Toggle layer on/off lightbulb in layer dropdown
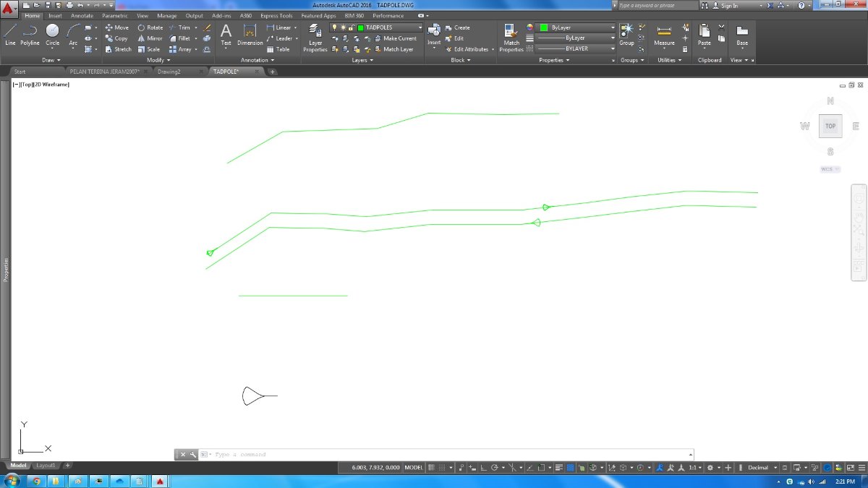 click(334, 27)
